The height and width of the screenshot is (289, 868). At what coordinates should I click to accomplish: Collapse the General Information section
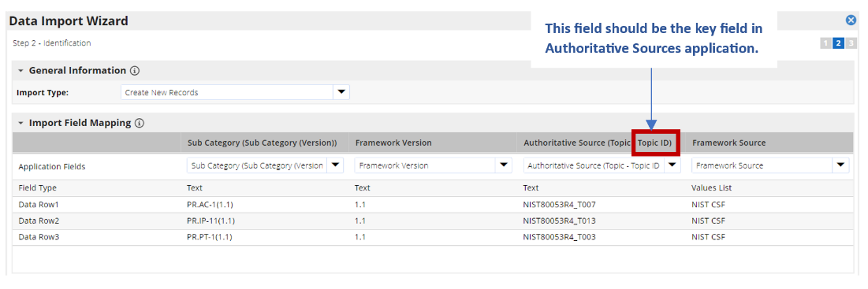click(x=20, y=71)
